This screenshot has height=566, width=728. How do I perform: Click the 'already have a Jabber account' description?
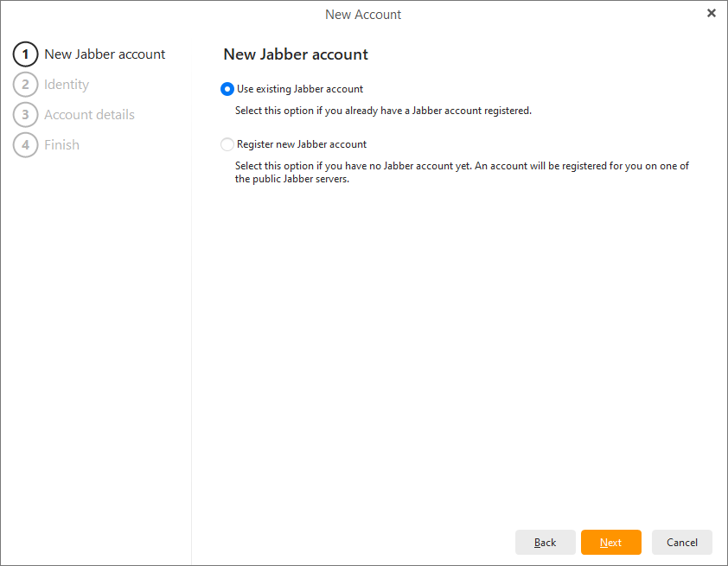tap(383, 111)
